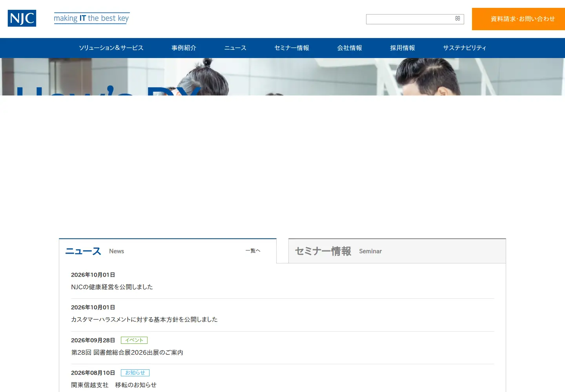Image resolution: width=565 pixels, height=392 pixels.
Task: Open the 会社情報 navigation item
Action: [350, 48]
